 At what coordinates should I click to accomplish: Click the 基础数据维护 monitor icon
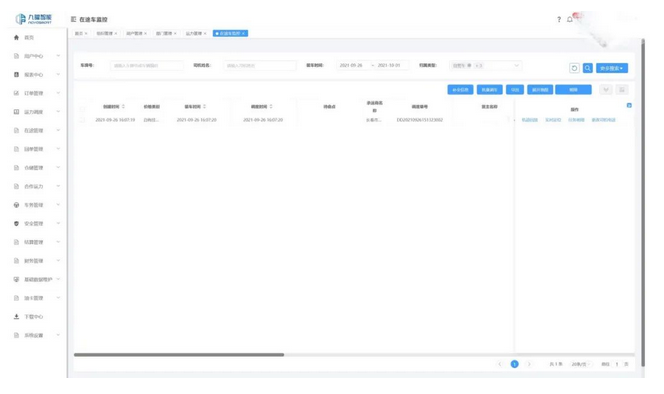[17, 280]
